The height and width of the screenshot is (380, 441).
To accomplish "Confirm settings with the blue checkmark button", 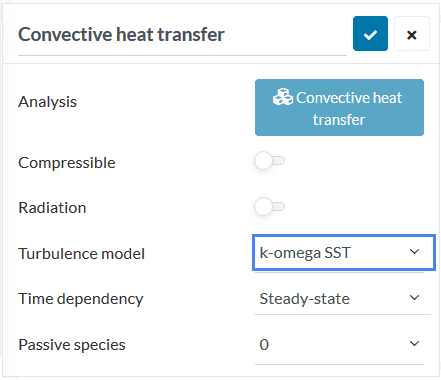I will click(x=370, y=34).
